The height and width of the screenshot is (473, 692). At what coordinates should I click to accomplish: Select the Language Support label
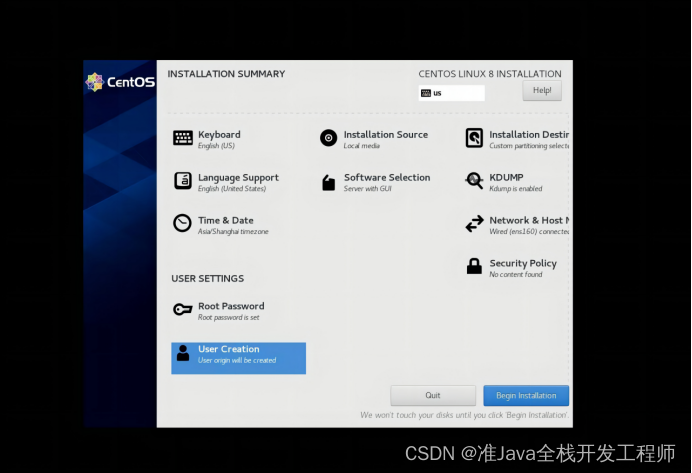click(x=238, y=177)
